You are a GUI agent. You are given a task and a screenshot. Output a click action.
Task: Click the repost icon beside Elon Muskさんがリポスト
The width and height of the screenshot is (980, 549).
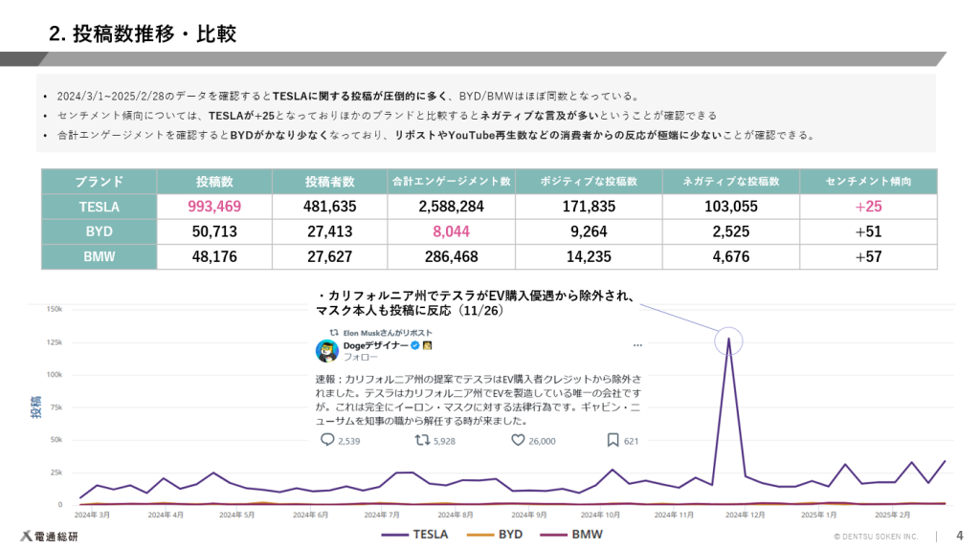coord(334,332)
